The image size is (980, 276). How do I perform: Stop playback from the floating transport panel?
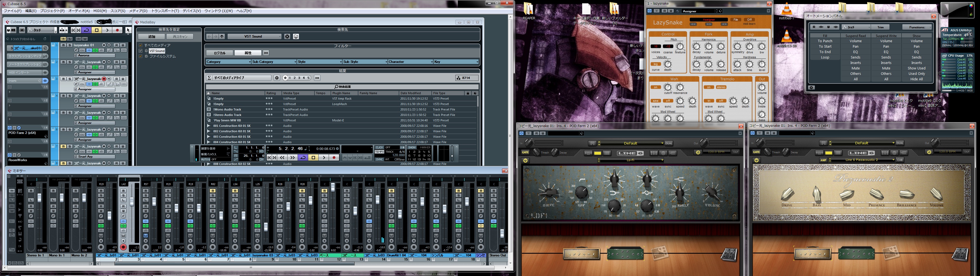(313, 157)
